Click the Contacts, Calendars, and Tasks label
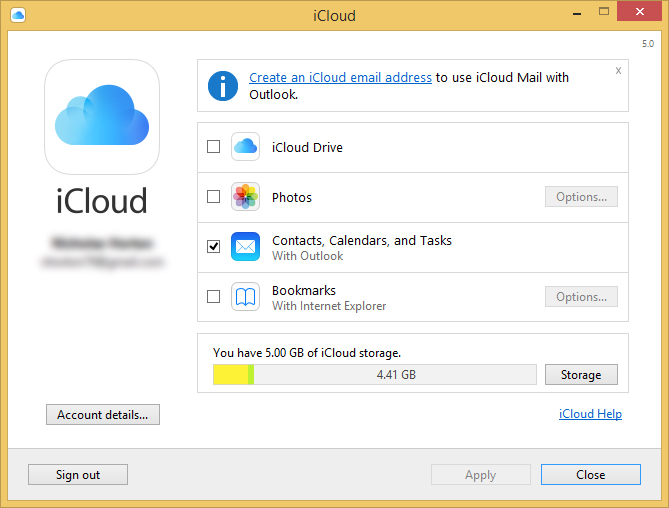The width and height of the screenshot is (669, 508). point(362,241)
